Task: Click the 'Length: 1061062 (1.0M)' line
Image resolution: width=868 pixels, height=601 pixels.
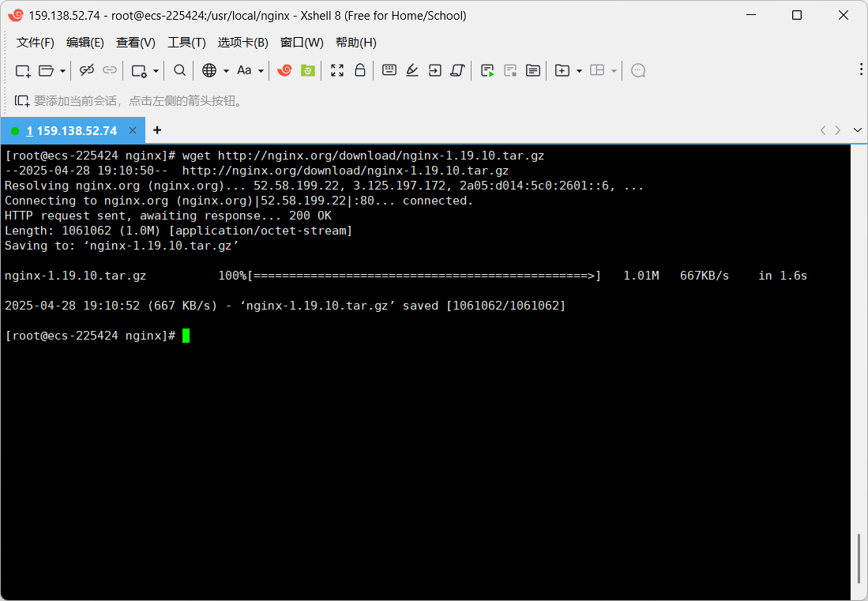Action: 178,231
